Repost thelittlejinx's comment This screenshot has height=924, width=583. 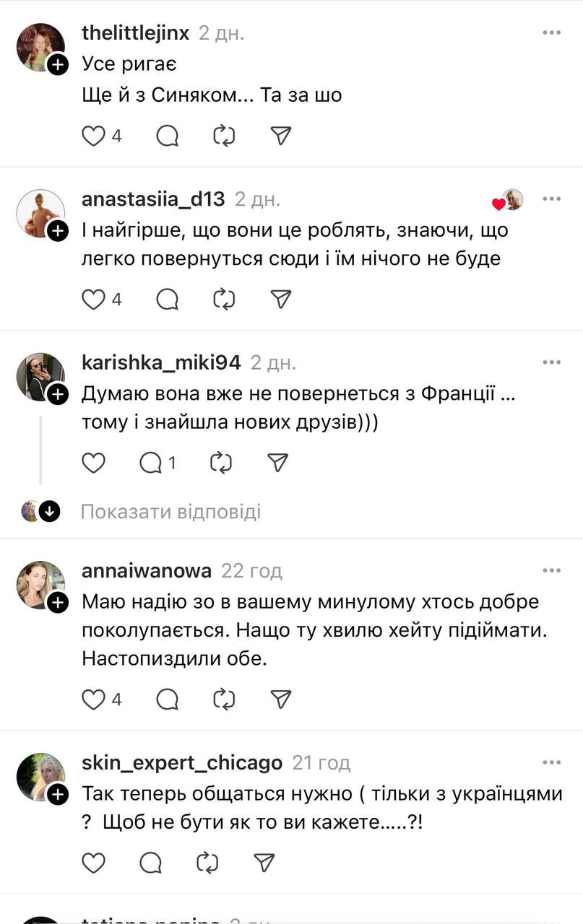coord(224,135)
